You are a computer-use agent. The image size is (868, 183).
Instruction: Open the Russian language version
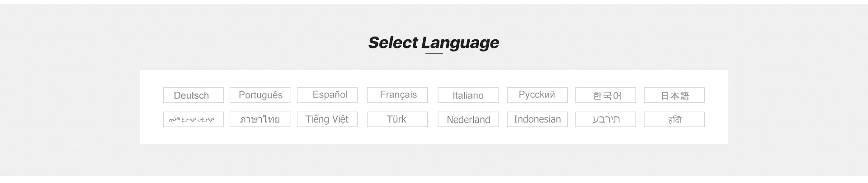537,95
